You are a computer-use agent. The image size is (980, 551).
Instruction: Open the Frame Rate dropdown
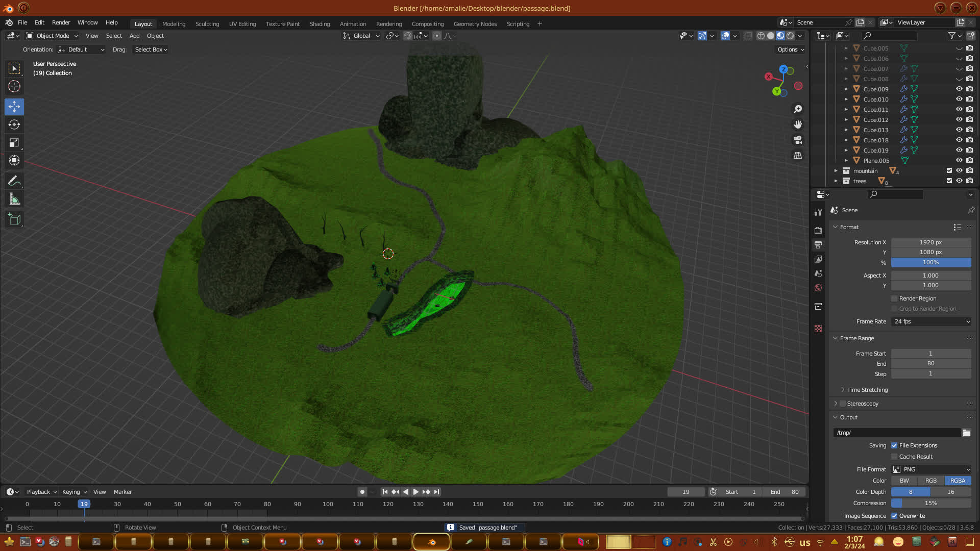[x=931, y=321]
